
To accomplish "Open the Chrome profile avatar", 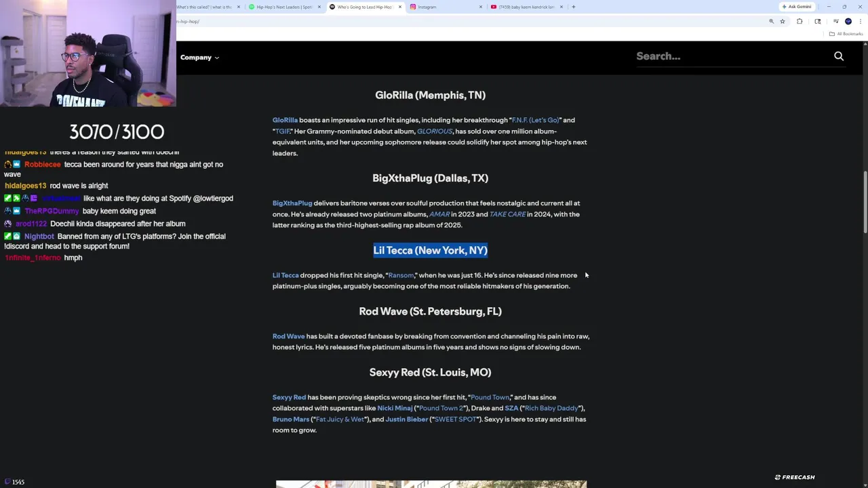I will tap(848, 22).
